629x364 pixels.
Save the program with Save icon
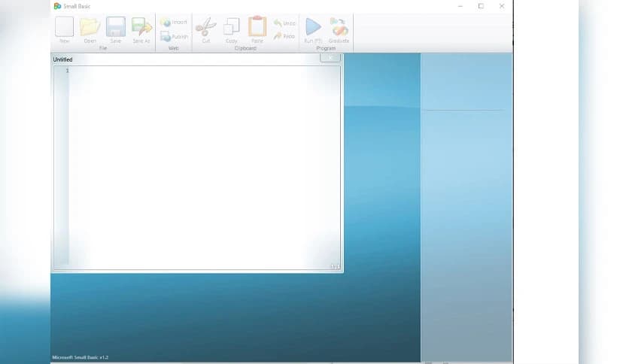pyautogui.click(x=116, y=29)
